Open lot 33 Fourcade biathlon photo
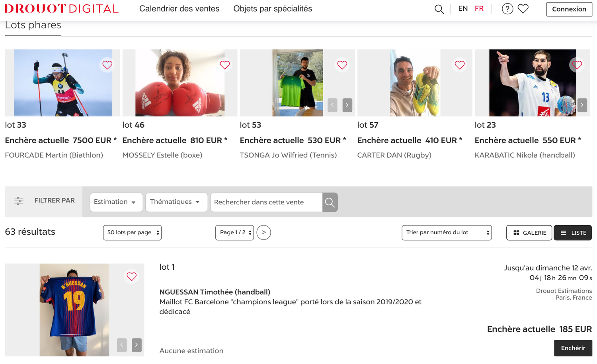The width and height of the screenshot is (597, 364). point(63,83)
